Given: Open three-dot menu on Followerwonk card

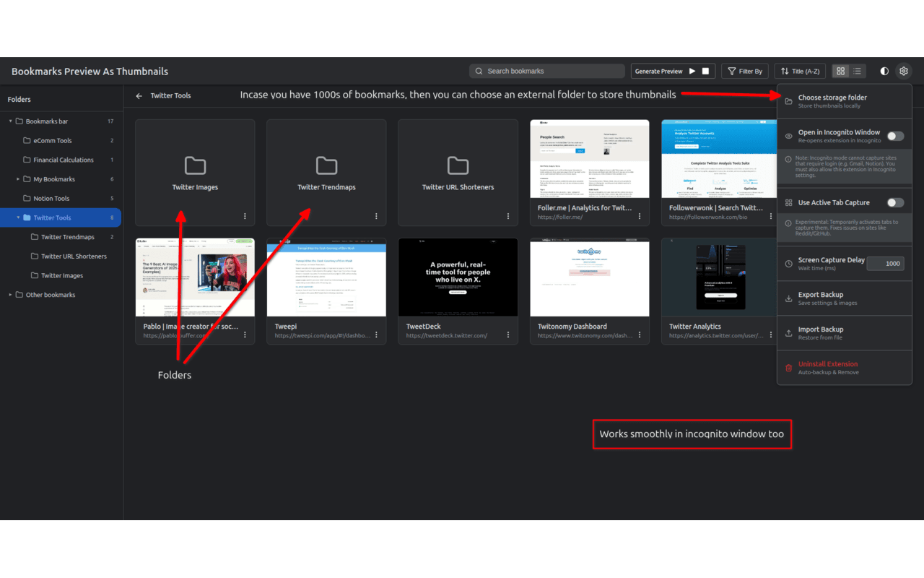Looking at the screenshot, I should [771, 216].
